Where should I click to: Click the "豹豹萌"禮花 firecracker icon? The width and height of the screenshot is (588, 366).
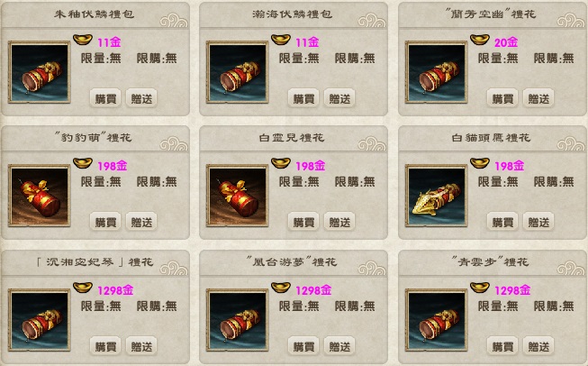40,196
